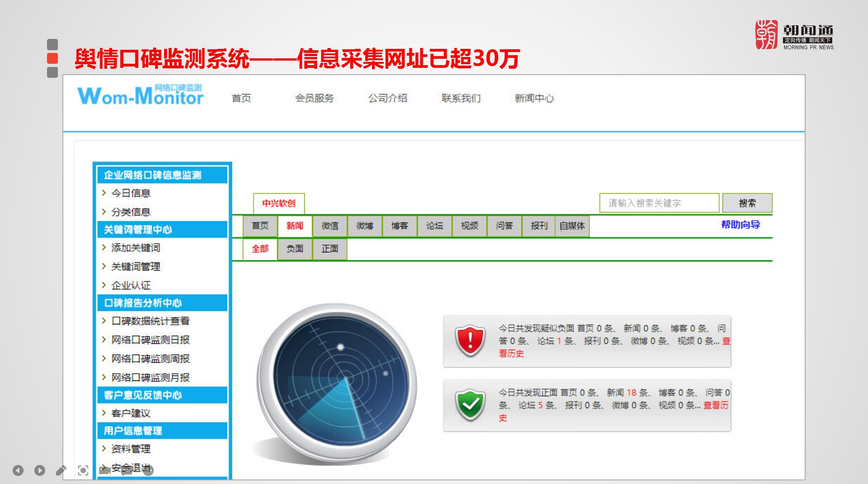Expand the chevron beside 企业认证

104,285
